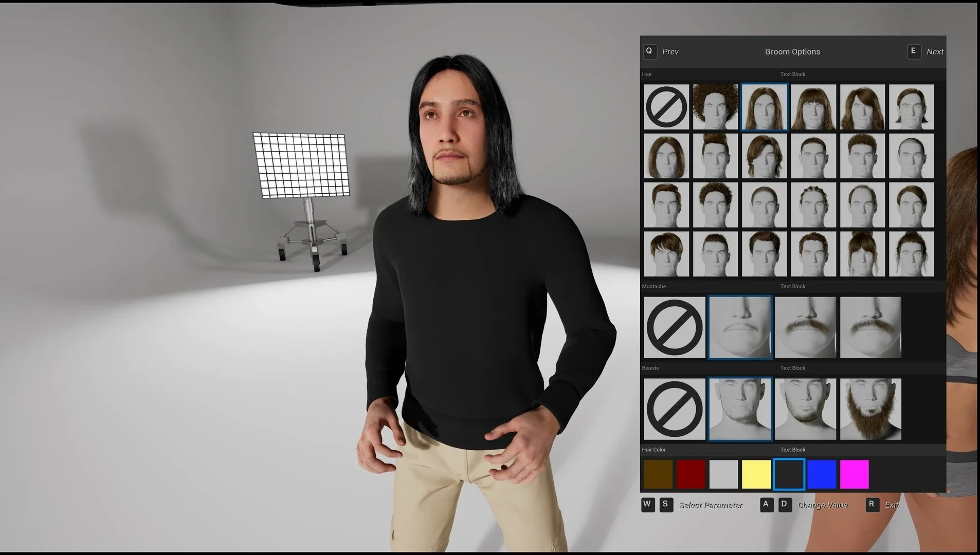Select the dark red hair color
980x555 pixels.
coord(691,474)
